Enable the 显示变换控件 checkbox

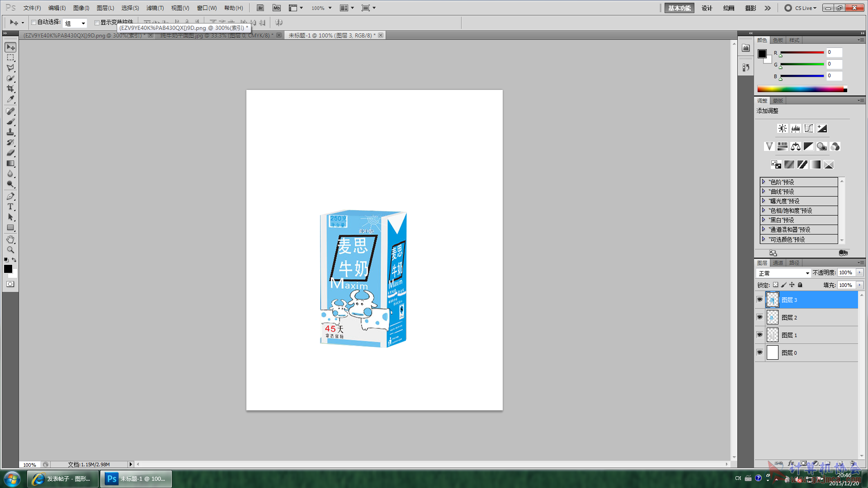(x=97, y=23)
